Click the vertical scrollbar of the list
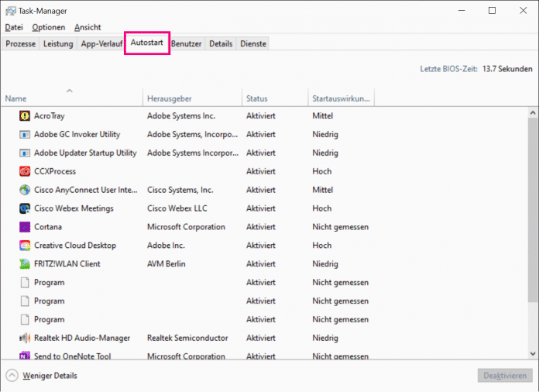 533,209
